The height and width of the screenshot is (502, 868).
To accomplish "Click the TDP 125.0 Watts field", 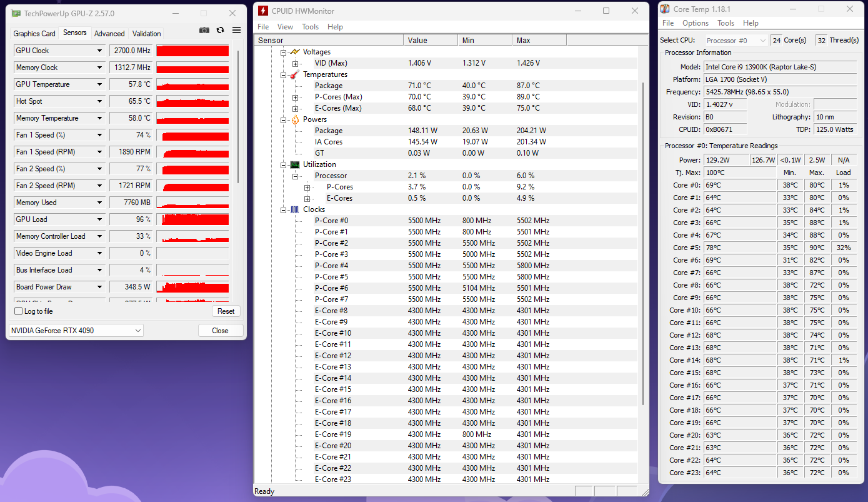I will click(x=836, y=129).
